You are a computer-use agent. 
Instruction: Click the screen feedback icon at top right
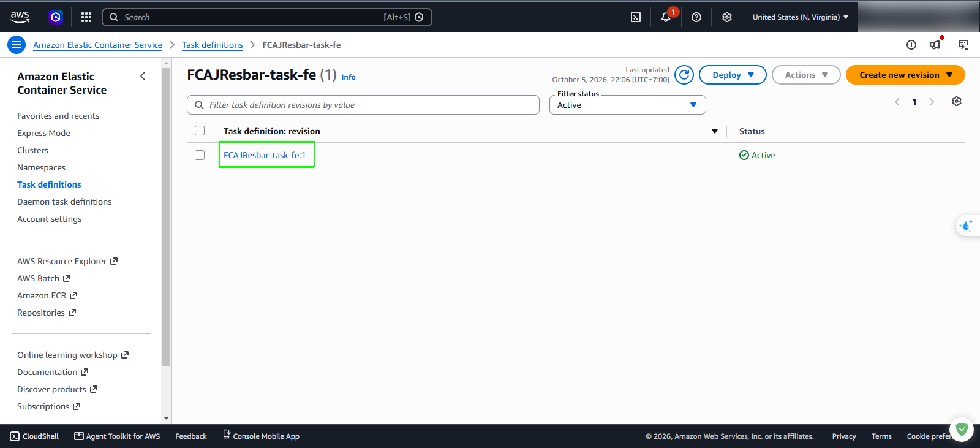pyautogui.click(x=963, y=45)
